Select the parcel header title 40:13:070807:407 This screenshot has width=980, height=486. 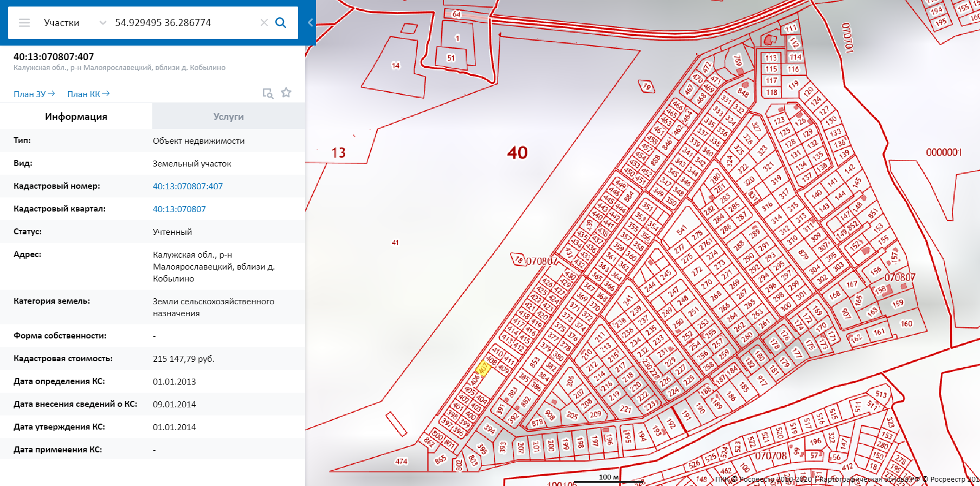[54, 57]
